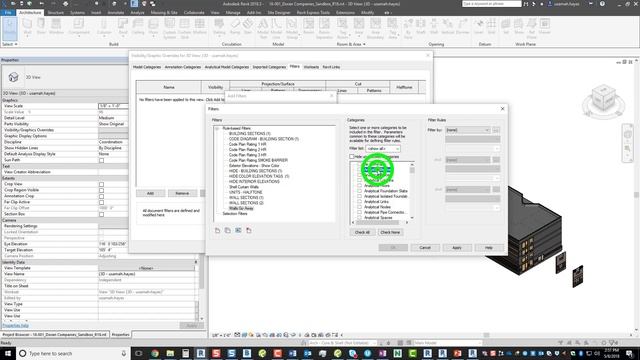Open the second And filter dropdown
Image resolution: width=640 pixels, height=360 pixels.
pyautogui.click(x=468, y=160)
